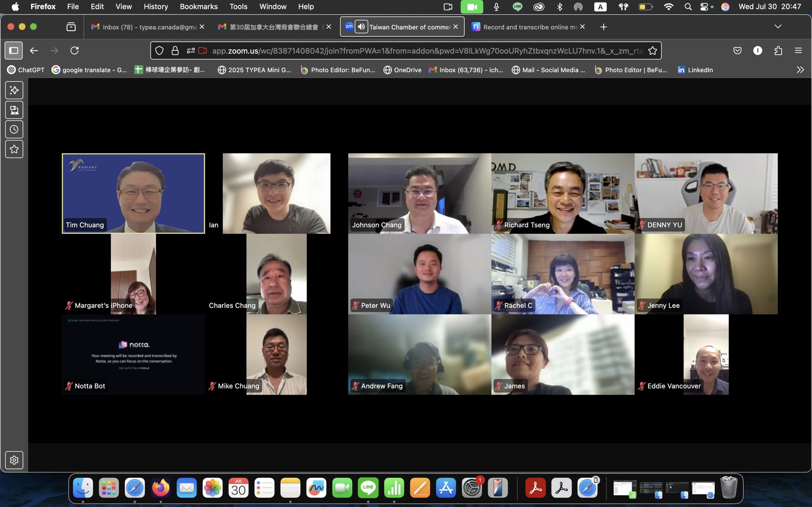This screenshot has width=812, height=507.
Task: Open the History clock icon in sidebar
Action: tap(14, 129)
